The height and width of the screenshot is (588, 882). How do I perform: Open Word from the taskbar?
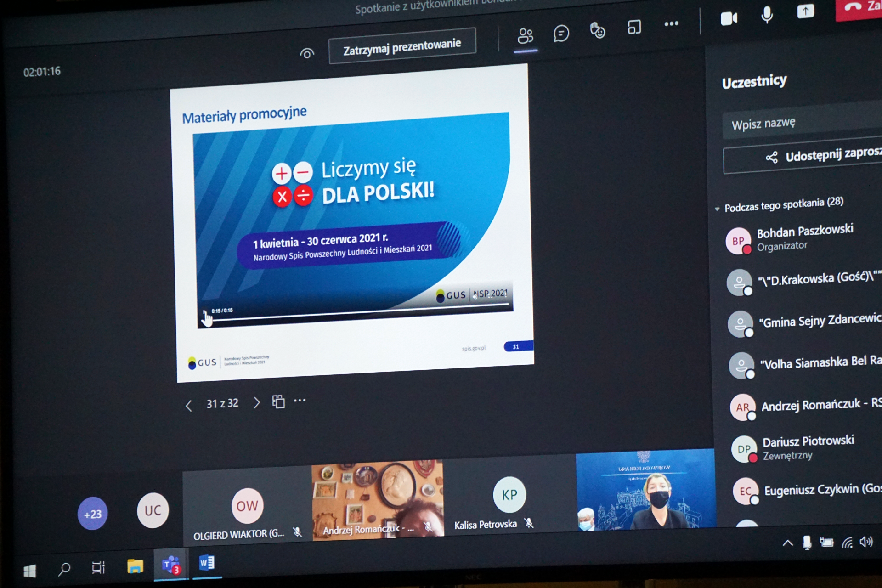207,563
